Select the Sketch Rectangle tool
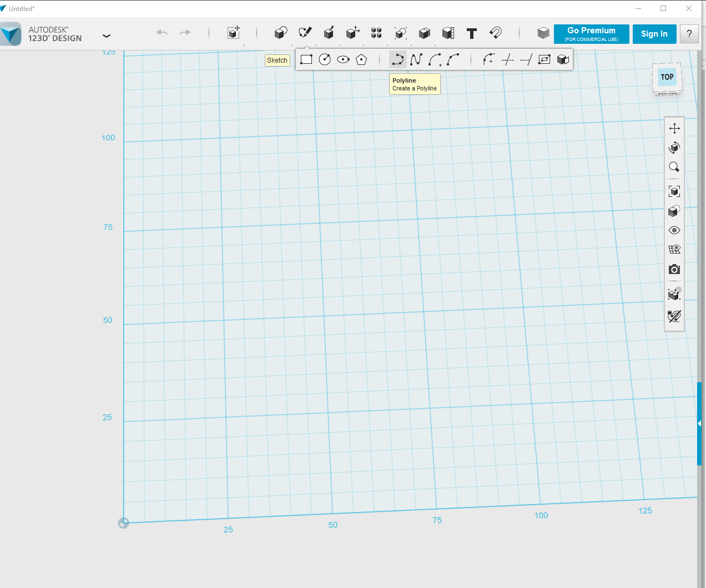This screenshot has width=706, height=588. (x=306, y=59)
